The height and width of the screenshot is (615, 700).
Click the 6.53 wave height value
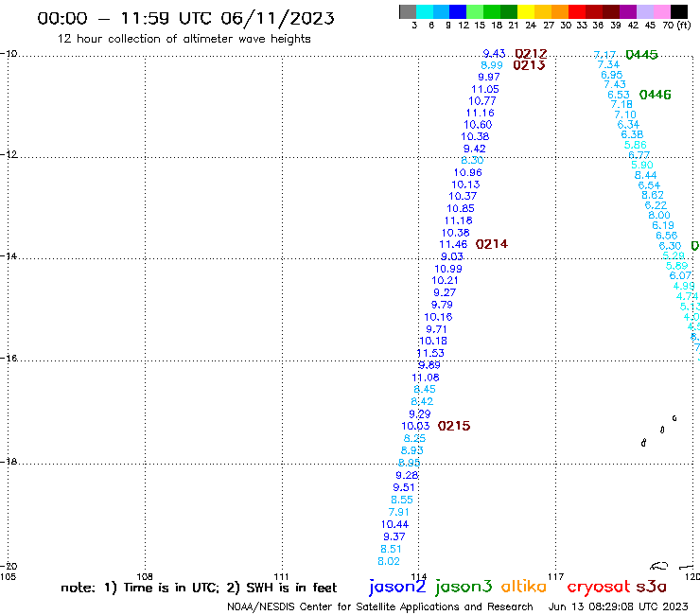click(619, 95)
